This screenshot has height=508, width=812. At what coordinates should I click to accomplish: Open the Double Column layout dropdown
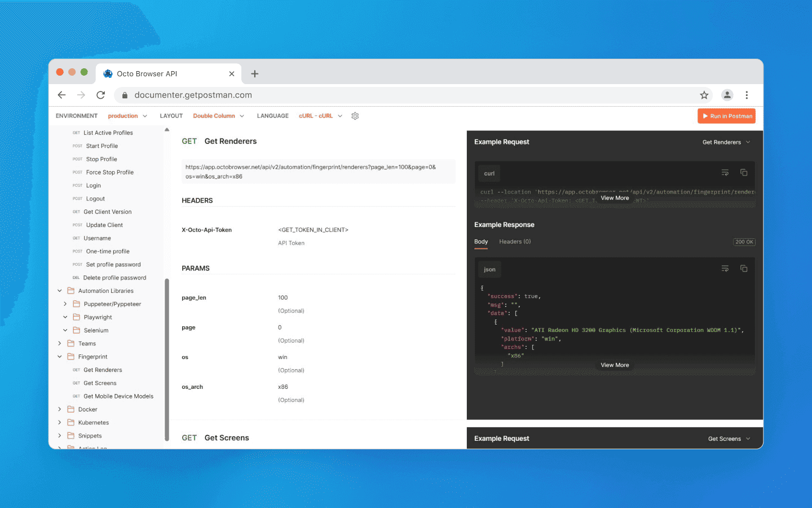(219, 116)
